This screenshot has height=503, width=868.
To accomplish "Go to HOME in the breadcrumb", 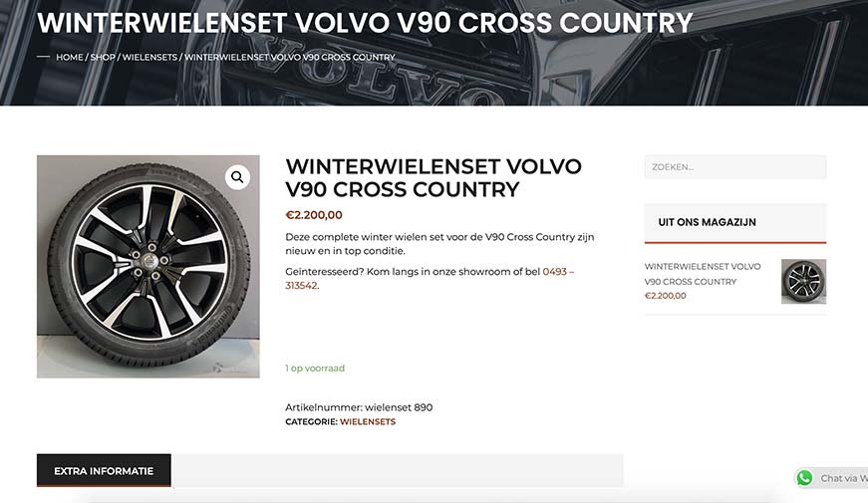I will 69,57.
